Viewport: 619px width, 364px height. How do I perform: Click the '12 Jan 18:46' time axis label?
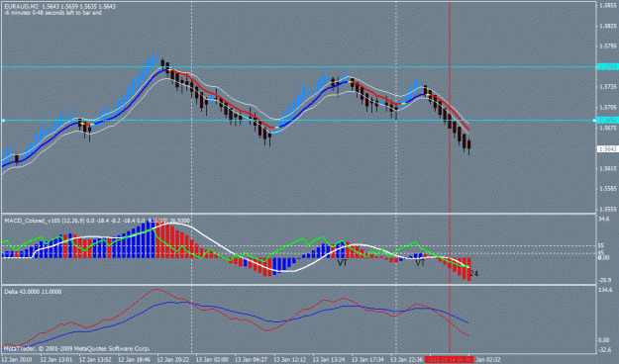135,360
